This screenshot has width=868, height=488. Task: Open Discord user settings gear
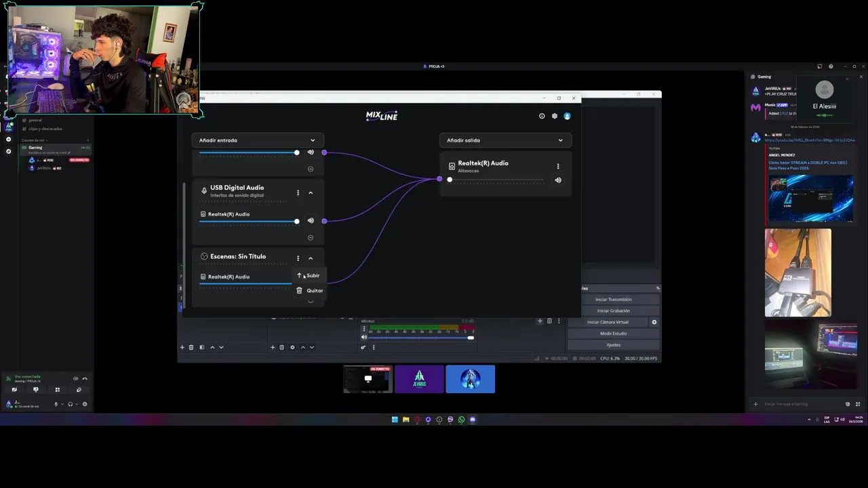click(85, 405)
